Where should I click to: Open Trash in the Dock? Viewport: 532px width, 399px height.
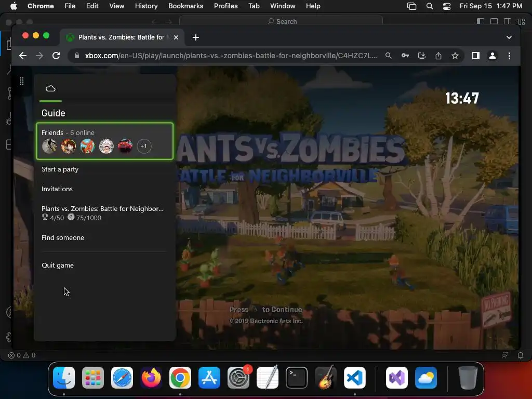coord(468,378)
